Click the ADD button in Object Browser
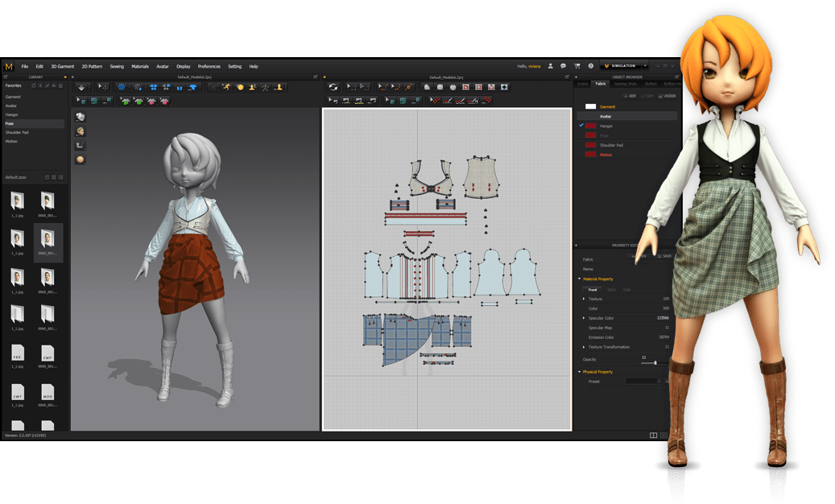The width and height of the screenshot is (835, 504). click(629, 96)
